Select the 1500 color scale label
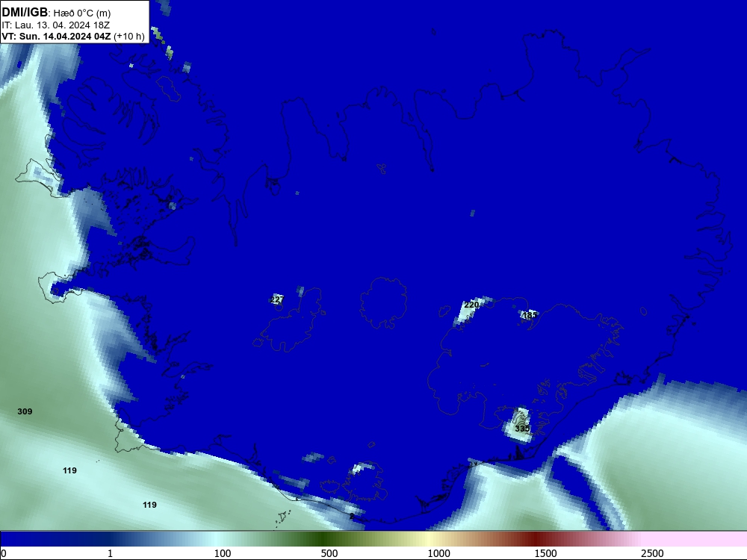The width and height of the screenshot is (747, 560). [x=545, y=553]
